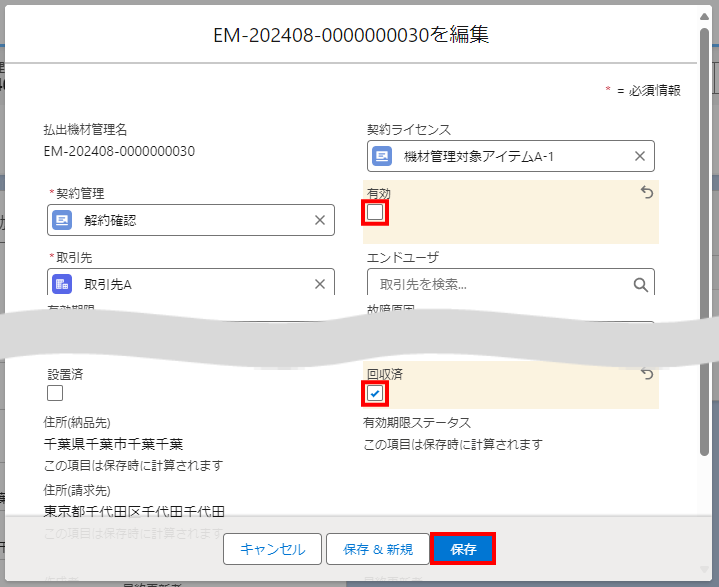Click the 取引先 account icon
Screen dimensions: 719x587
(x=62, y=284)
